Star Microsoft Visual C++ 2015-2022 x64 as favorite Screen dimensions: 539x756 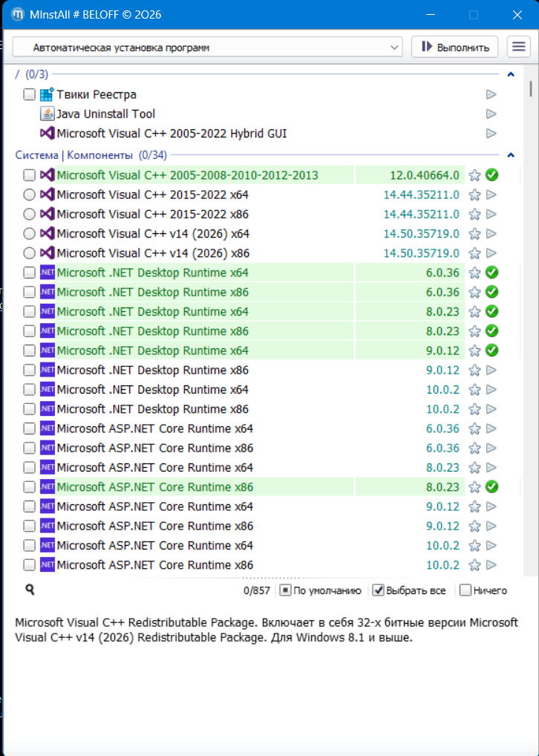[x=475, y=195]
